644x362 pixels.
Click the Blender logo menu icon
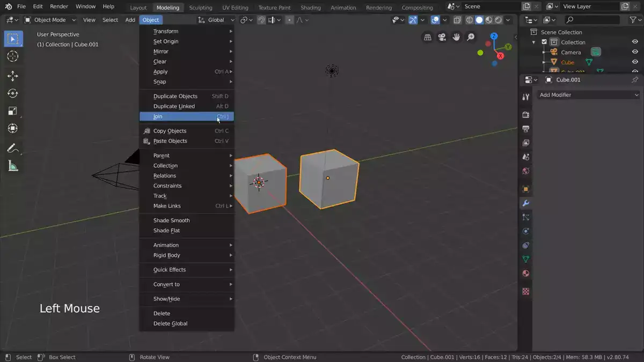pos(8,6)
